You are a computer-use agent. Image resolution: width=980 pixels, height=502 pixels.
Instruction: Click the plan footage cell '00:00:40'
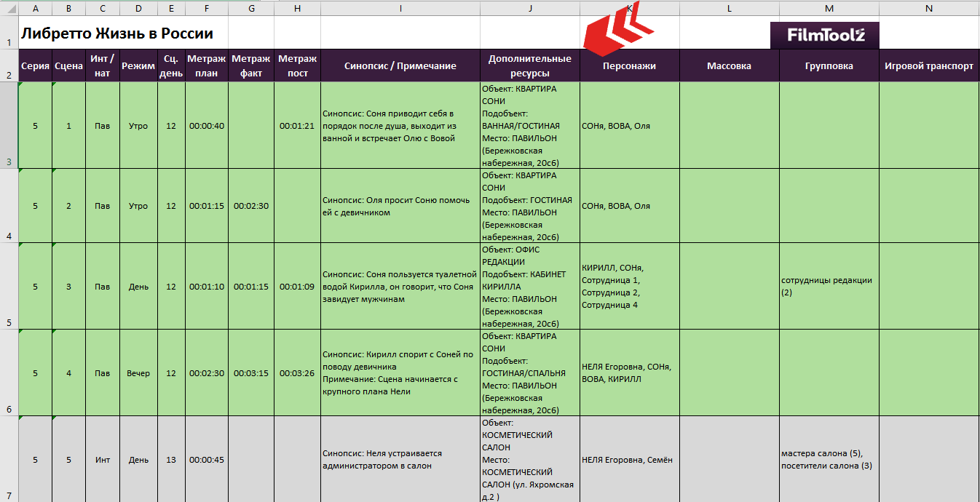pos(207,126)
